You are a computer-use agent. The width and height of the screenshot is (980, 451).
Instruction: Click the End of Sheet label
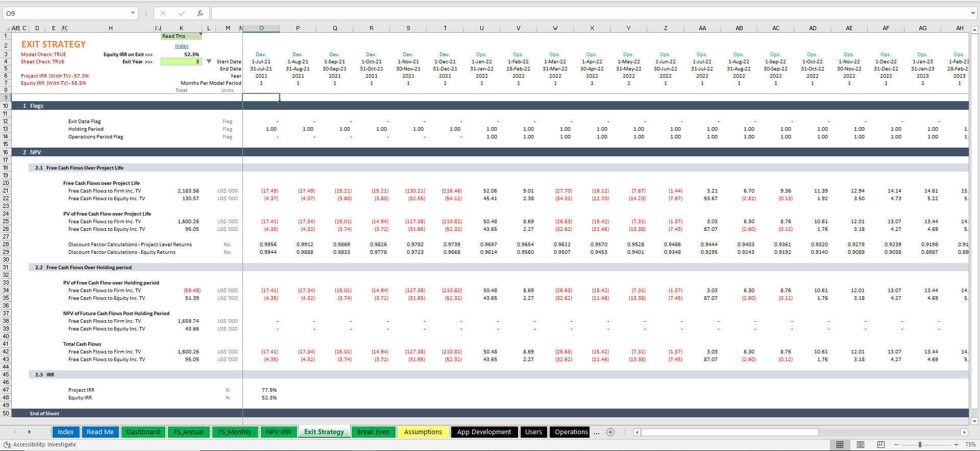point(44,414)
